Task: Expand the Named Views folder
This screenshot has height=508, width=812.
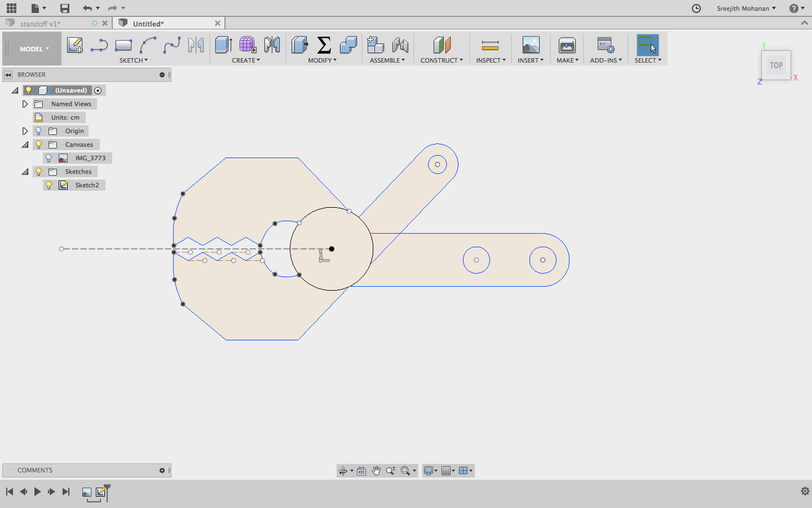Action: [x=25, y=104]
